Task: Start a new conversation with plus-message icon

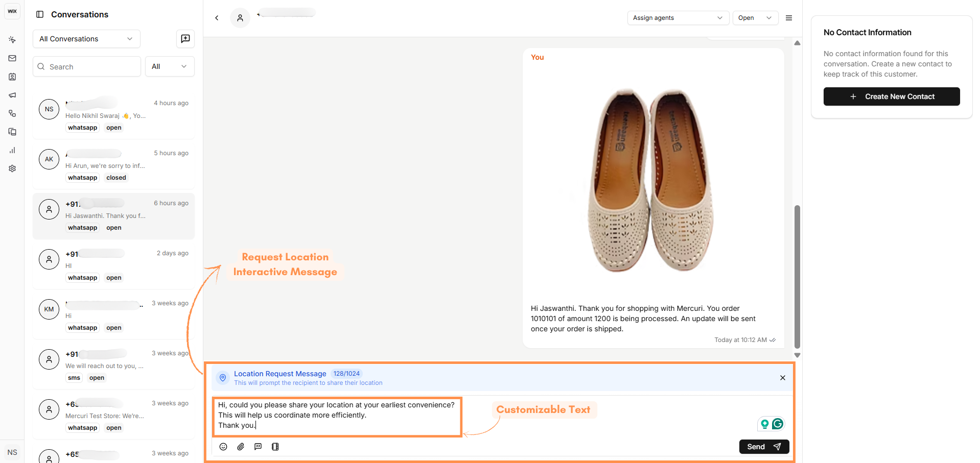Action: (x=185, y=39)
